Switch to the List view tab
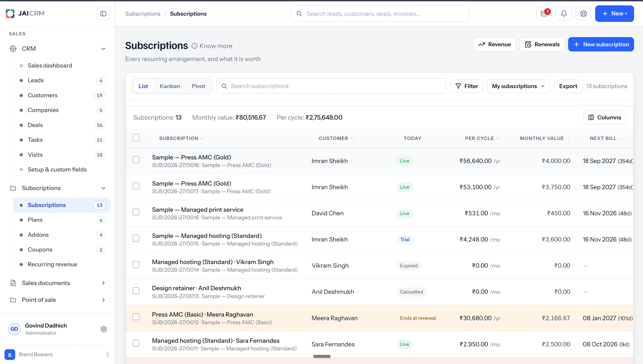This screenshot has height=364, width=643. click(x=143, y=86)
